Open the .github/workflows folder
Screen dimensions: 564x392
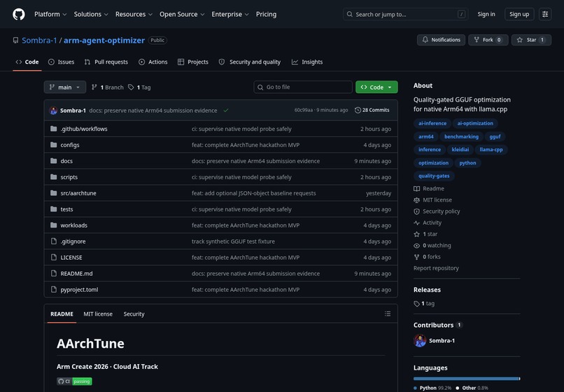(x=84, y=129)
